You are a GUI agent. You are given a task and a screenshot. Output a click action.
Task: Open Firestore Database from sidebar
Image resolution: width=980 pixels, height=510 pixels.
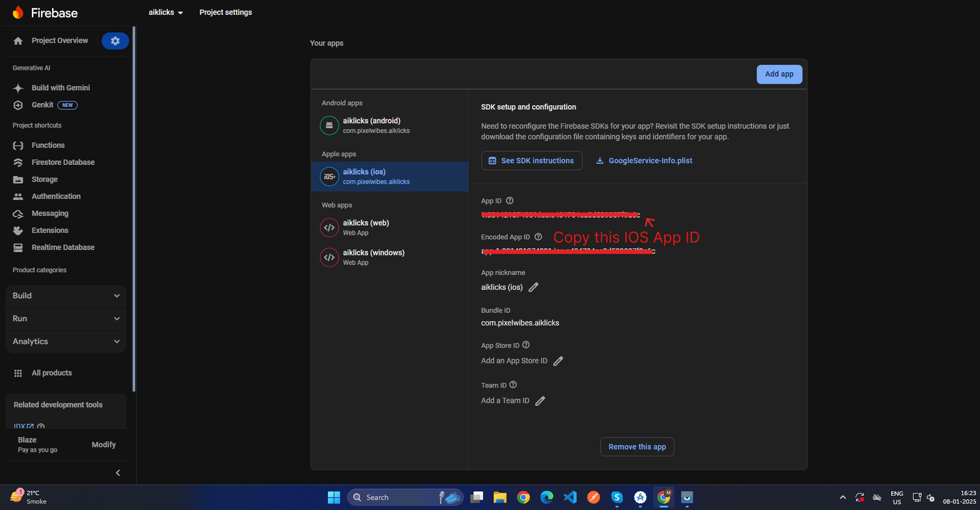pyautogui.click(x=63, y=162)
